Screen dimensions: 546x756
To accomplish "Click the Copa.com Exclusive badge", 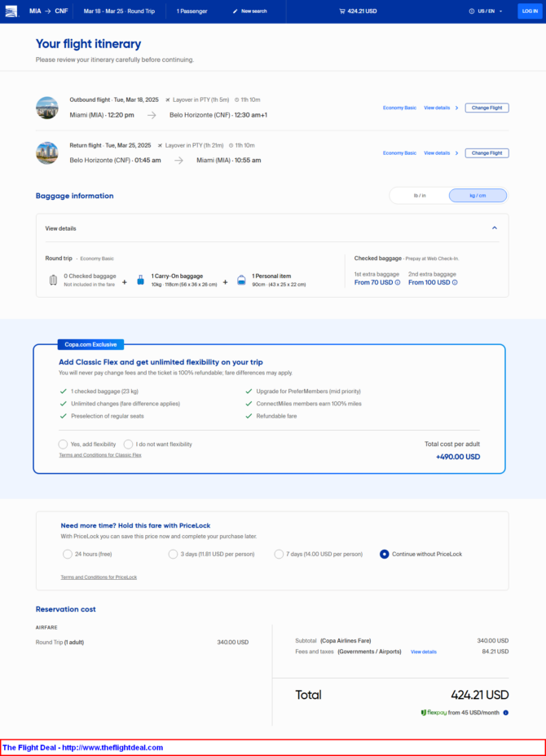I will pyautogui.click(x=90, y=345).
